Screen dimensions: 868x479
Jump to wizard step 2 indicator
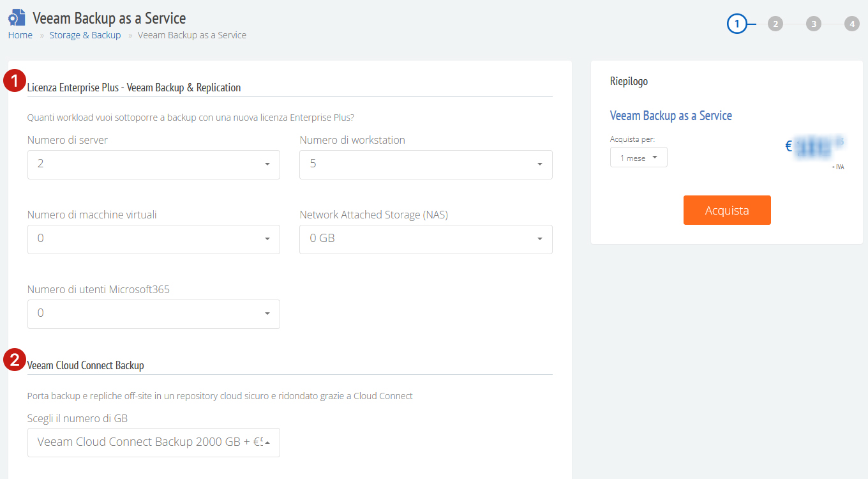click(775, 24)
